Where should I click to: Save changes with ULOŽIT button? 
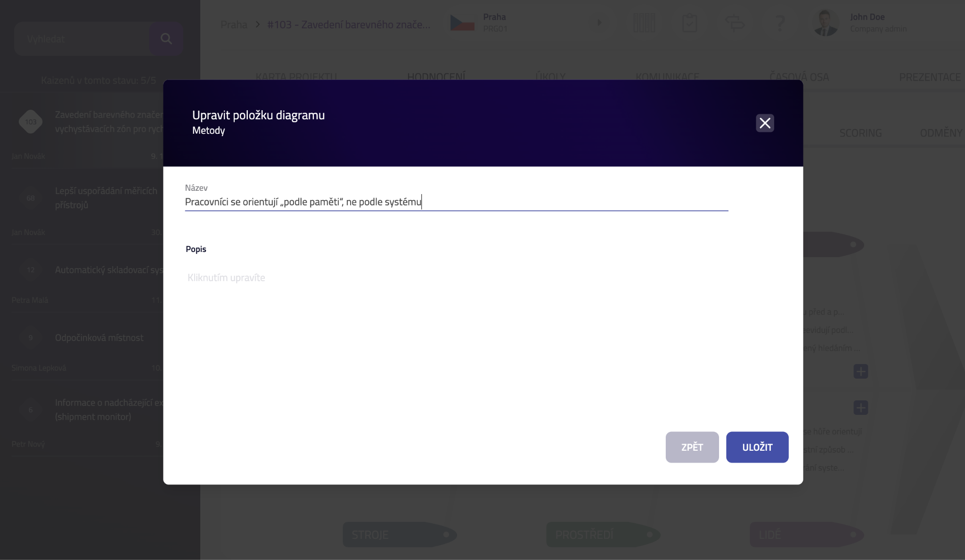coord(757,447)
